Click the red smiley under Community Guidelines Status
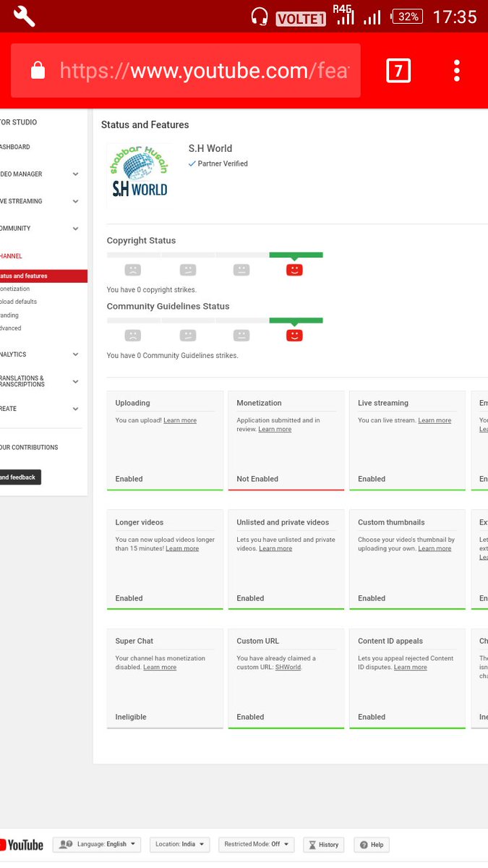Image resolution: width=488 pixels, height=868 pixels. (294, 336)
